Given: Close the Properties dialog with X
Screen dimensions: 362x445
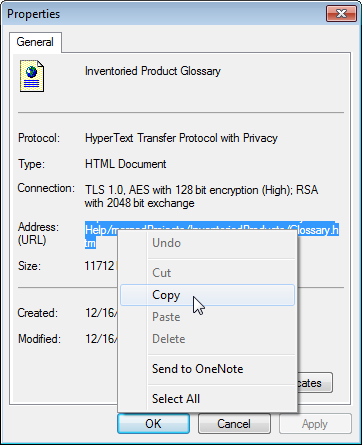Looking at the screenshot, I should (341, 14).
